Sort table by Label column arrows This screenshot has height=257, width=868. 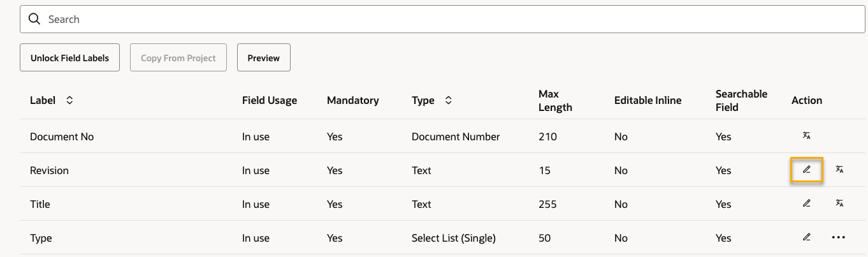[69, 100]
